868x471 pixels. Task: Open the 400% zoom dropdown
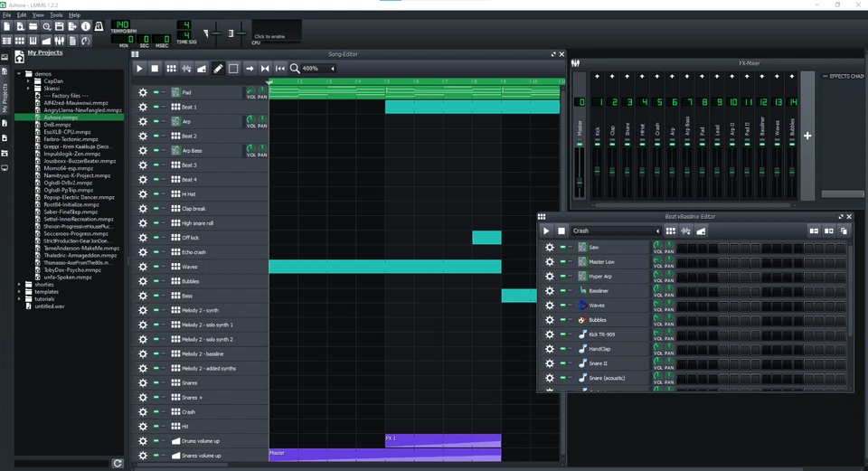(x=318, y=69)
